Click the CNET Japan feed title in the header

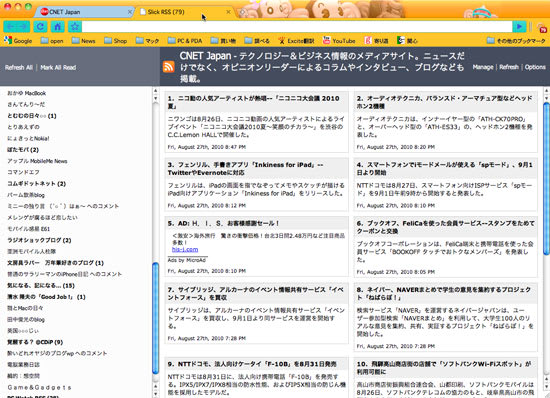click(x=322, y=67)
